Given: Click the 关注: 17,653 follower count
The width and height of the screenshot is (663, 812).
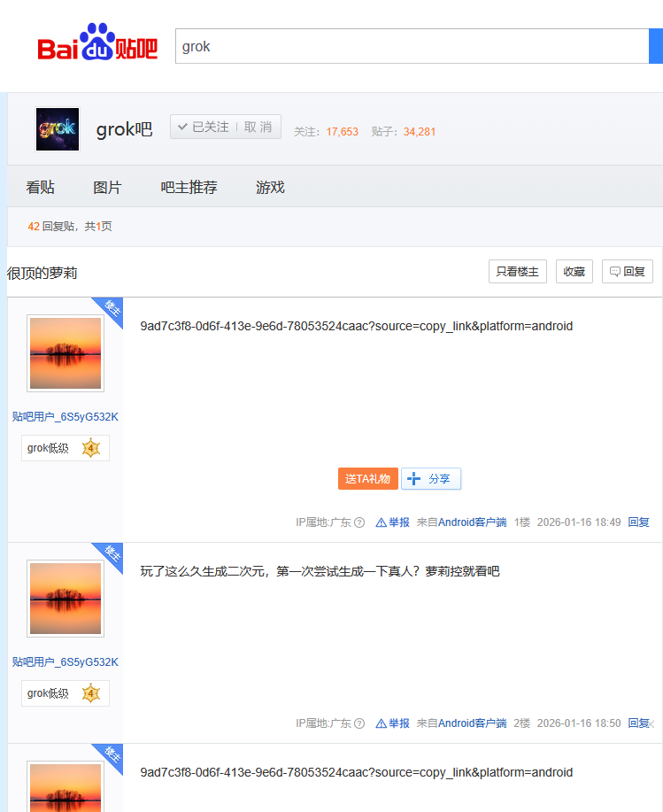Looking at the screenshot, I should pyautogui.click(x=326, y=132).
